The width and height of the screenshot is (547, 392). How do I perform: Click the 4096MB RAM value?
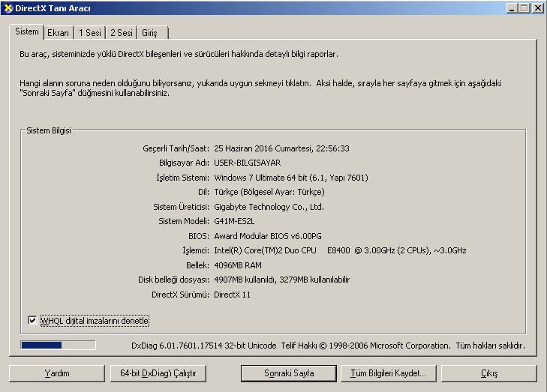pos(238,265)
